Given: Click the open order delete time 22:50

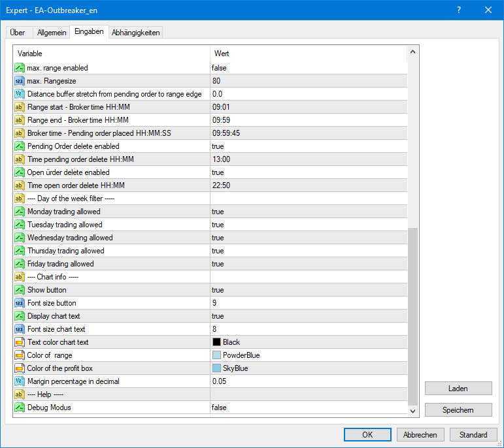Looking at the screenshot, I should pyautogui.click(x=221, y=185).
